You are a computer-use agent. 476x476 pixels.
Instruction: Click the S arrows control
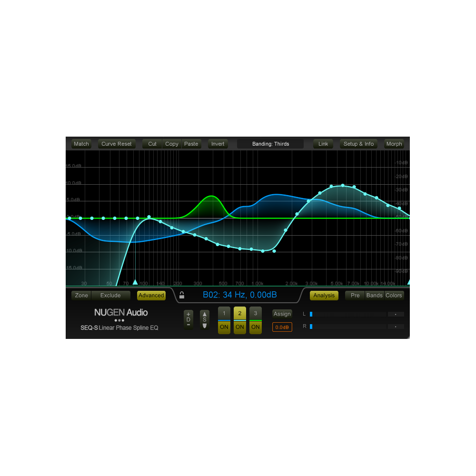pos(205,319)
